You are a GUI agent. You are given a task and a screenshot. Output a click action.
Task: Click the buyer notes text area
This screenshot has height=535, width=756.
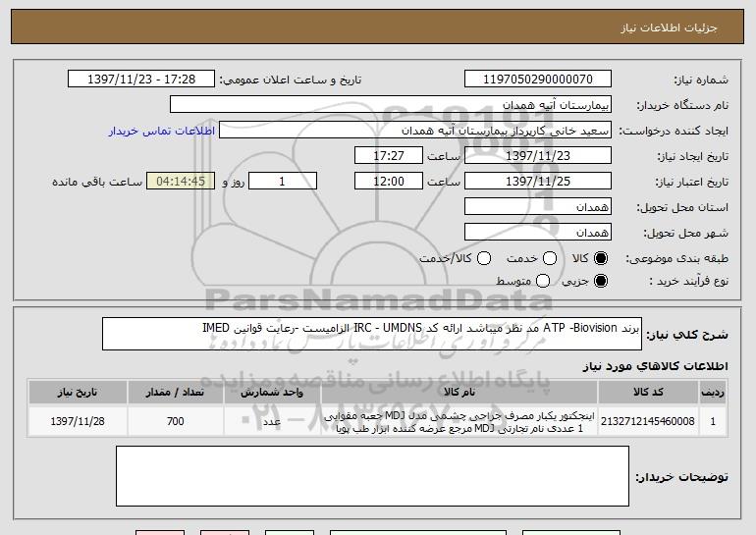372,476
